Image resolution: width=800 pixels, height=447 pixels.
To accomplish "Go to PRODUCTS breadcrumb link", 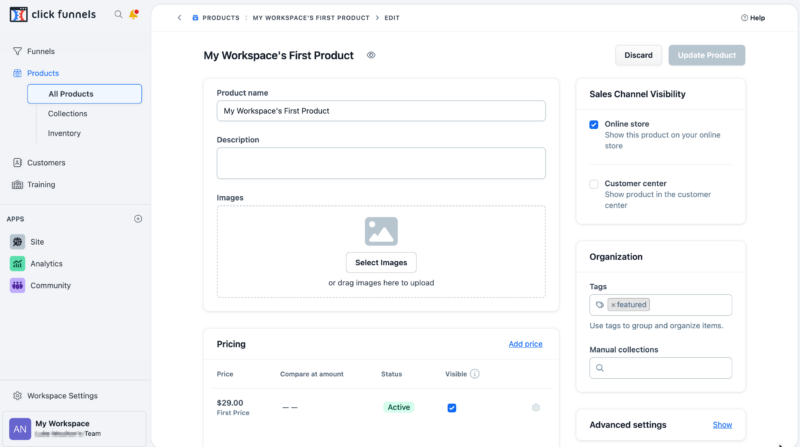I will pyautogui.click(x=221, y=18).
